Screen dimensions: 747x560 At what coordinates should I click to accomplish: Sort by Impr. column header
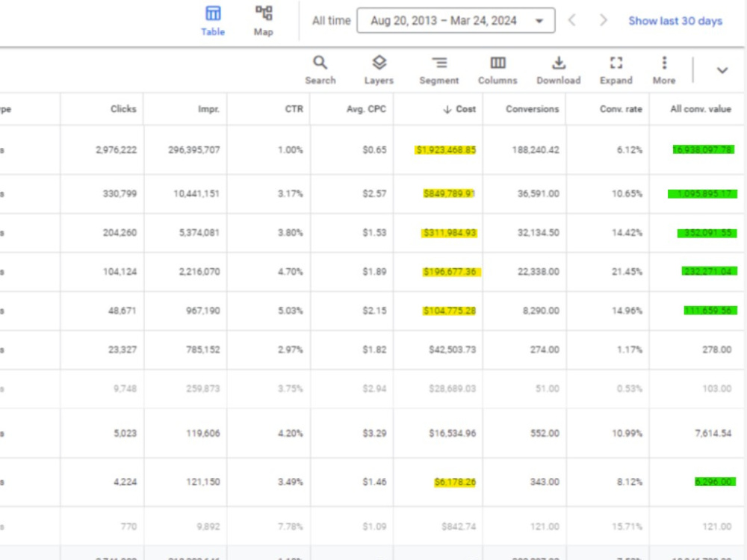click(x=208, y=109)
